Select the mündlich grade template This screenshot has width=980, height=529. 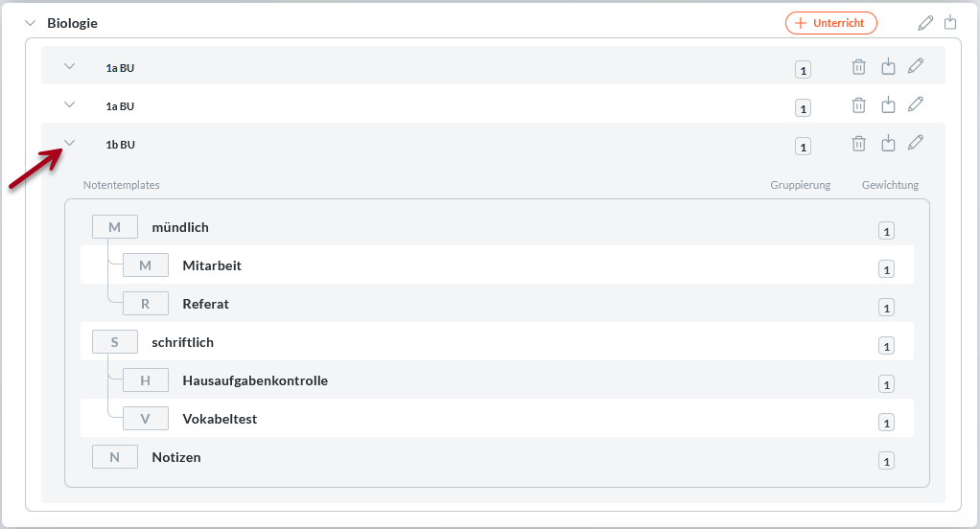tap(180, 227)
